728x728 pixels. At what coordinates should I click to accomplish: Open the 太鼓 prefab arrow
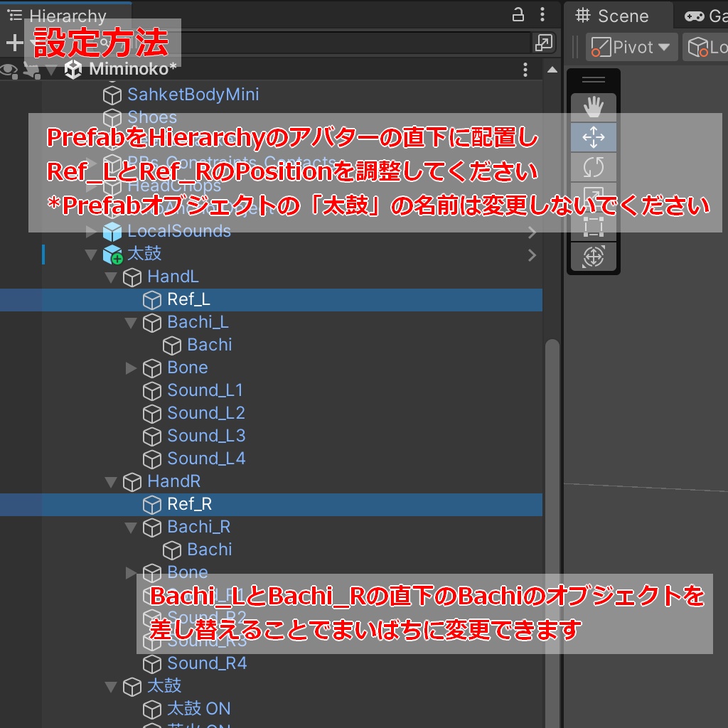pos(532,255)
